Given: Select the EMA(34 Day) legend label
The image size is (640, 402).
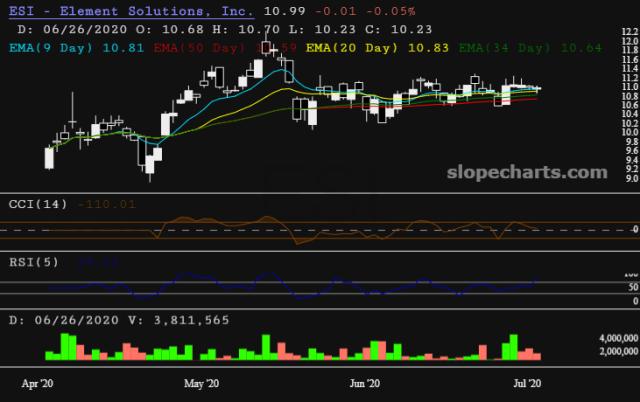Looking at the screenshot, I should pyautogui.click(x=497, y=47).
